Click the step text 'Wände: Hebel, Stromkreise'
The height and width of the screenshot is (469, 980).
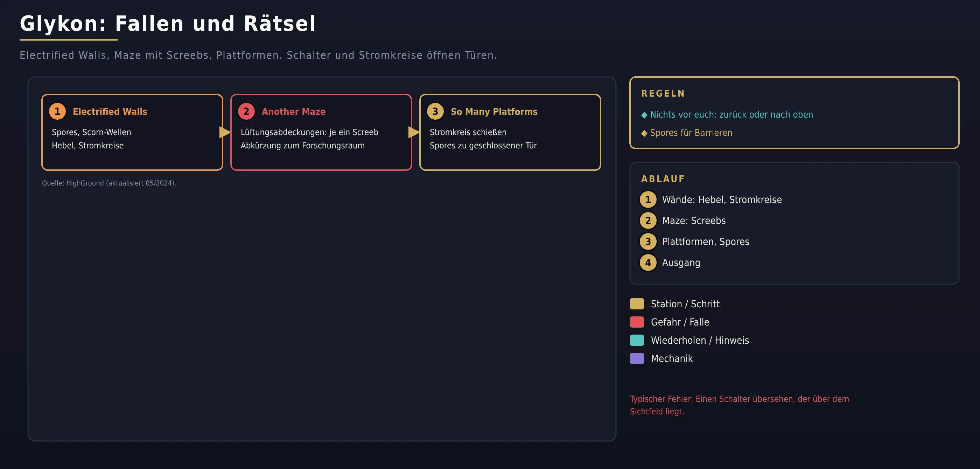pyautogui.click(x=722, y=200)
